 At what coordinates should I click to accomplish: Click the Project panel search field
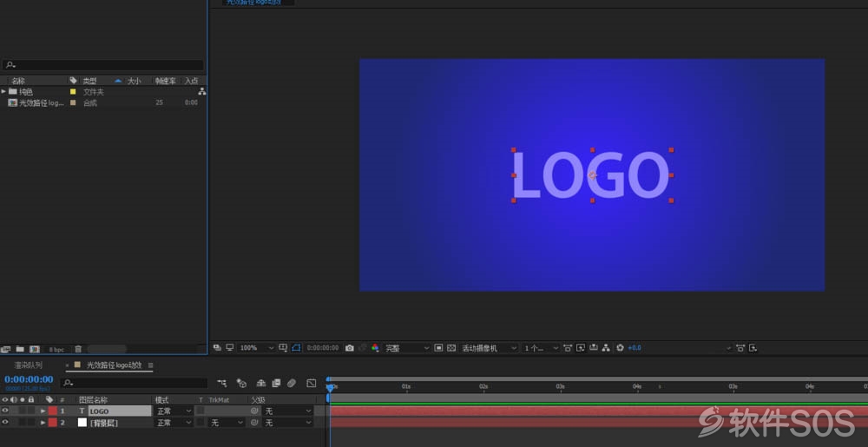(x=103, y=65)
